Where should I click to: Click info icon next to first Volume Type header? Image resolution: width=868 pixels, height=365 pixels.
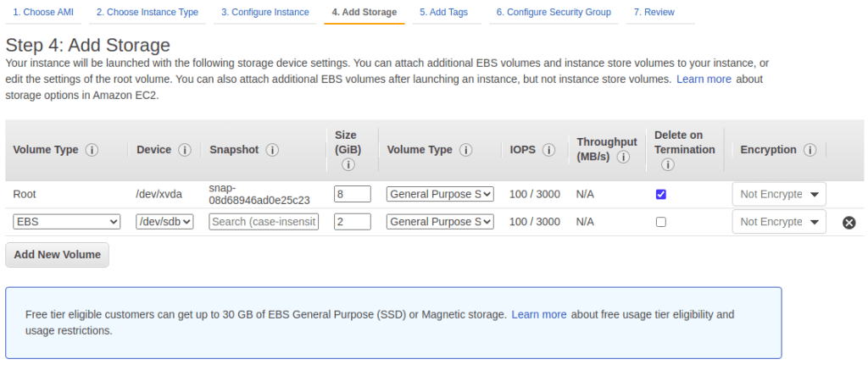click(x=92, y=150)
